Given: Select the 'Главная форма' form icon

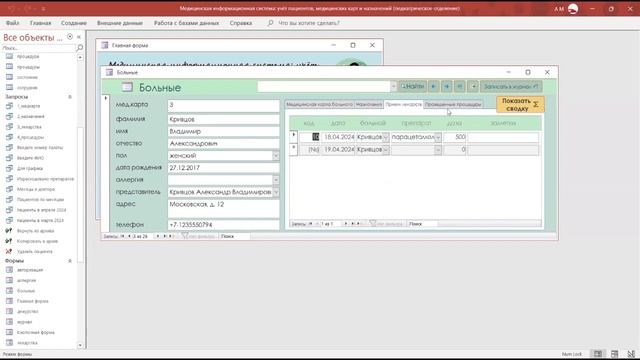Looking at the screenshot, I should (x=9, y=301).
